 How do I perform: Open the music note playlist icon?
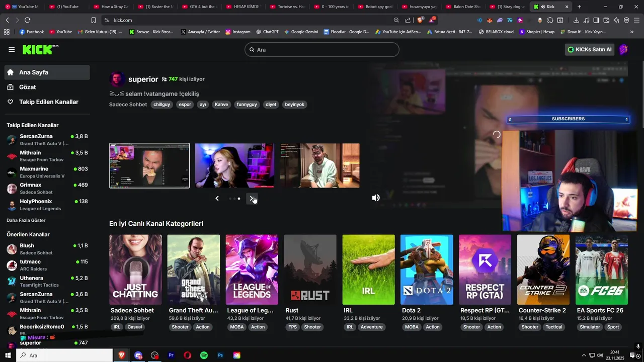point(586,20)
